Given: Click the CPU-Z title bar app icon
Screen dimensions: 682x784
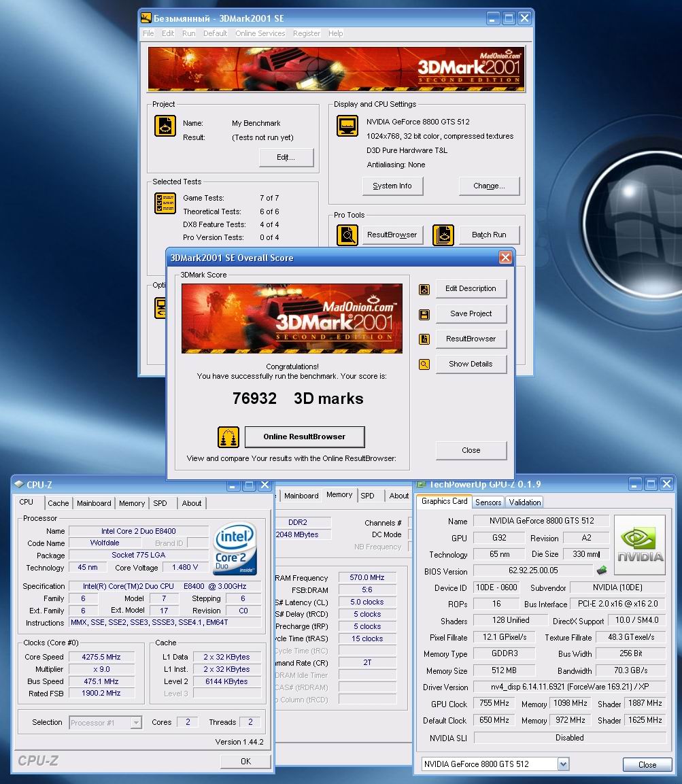Looking at the screenshot, I should coord(19,485).
